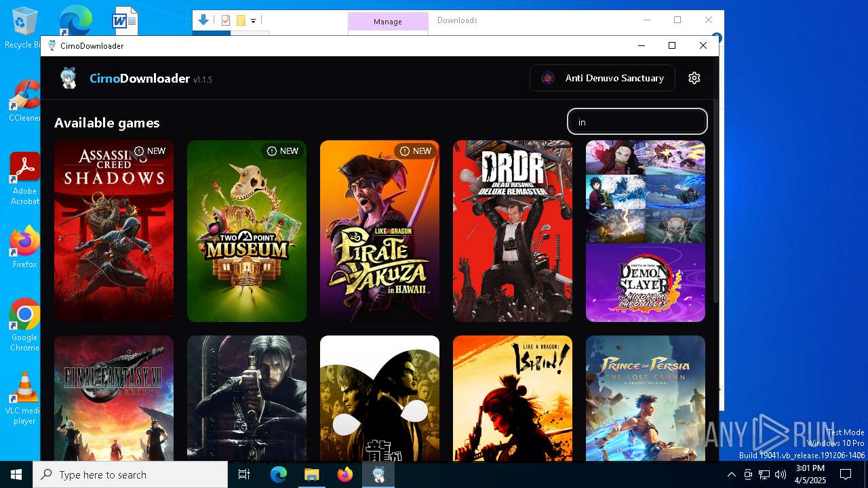The width and height of the screenshot is (868, 488).
Task: Select Prince of Persia Lost Crown card
Action: pos(646,399)
